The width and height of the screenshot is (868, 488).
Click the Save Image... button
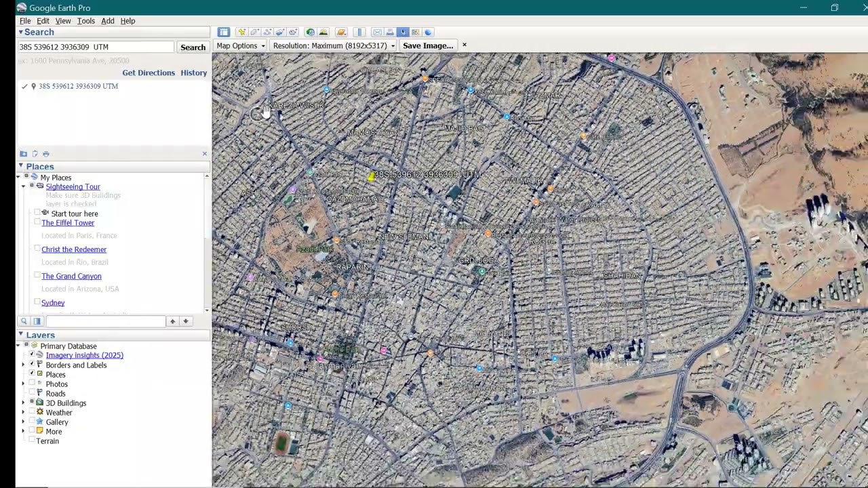point(428,45)
